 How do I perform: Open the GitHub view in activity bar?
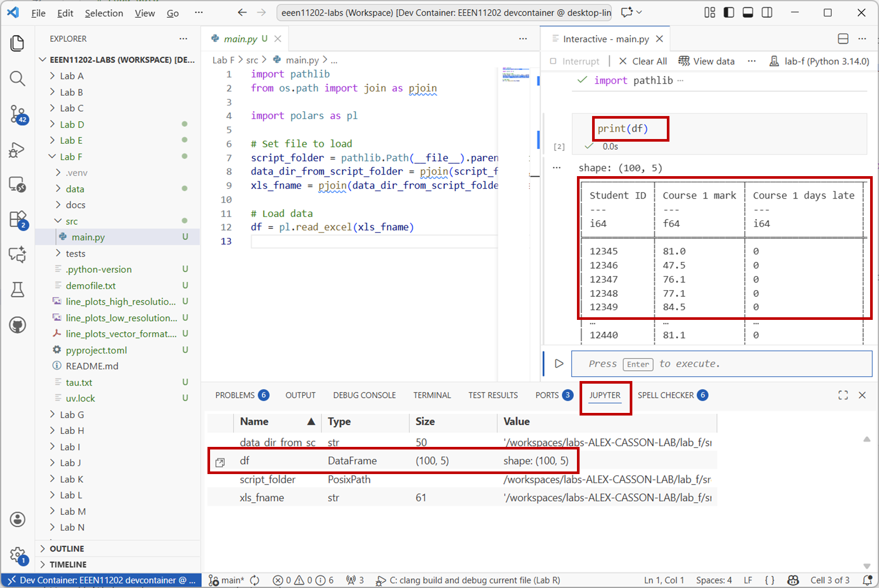point(17,325)
